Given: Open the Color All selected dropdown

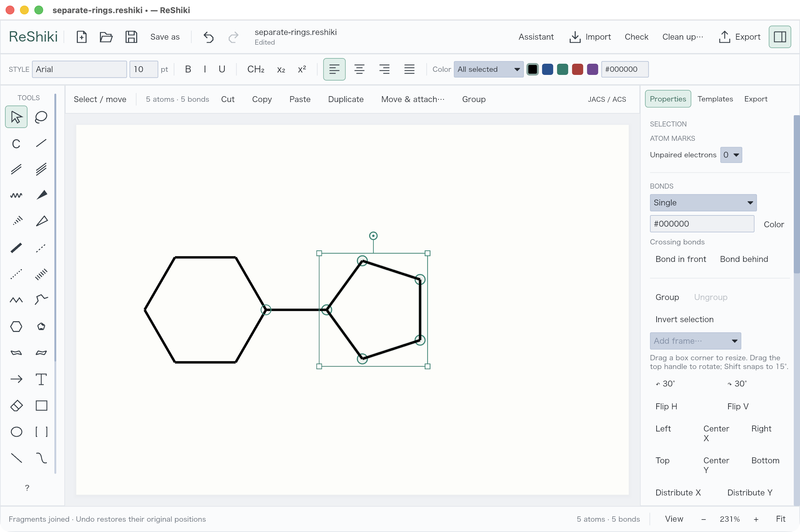Looking at the screenshot, I should point(488,69).
